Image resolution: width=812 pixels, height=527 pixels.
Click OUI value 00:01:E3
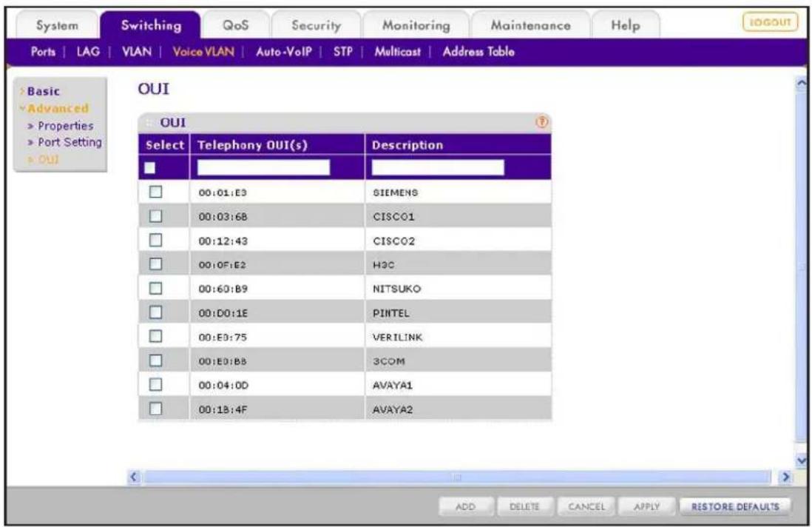[223, 192]
